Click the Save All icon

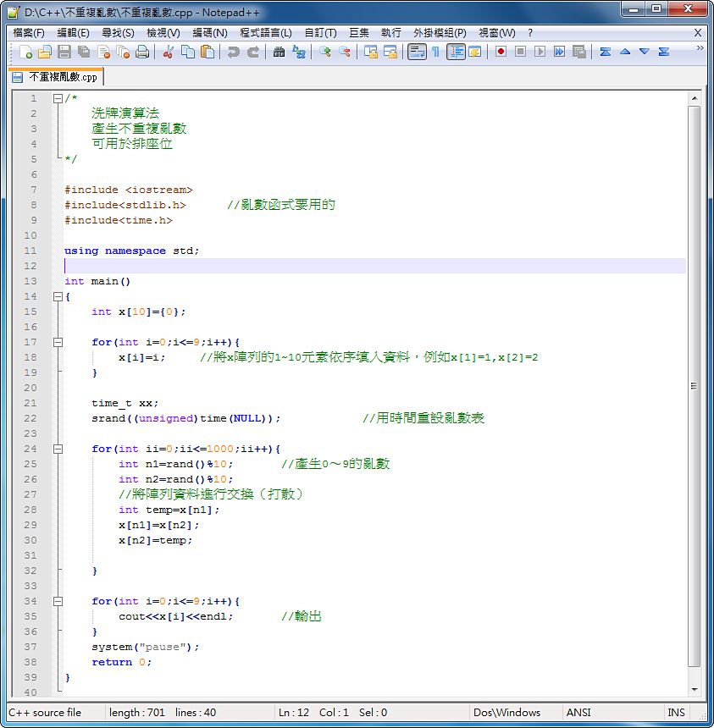84,52
